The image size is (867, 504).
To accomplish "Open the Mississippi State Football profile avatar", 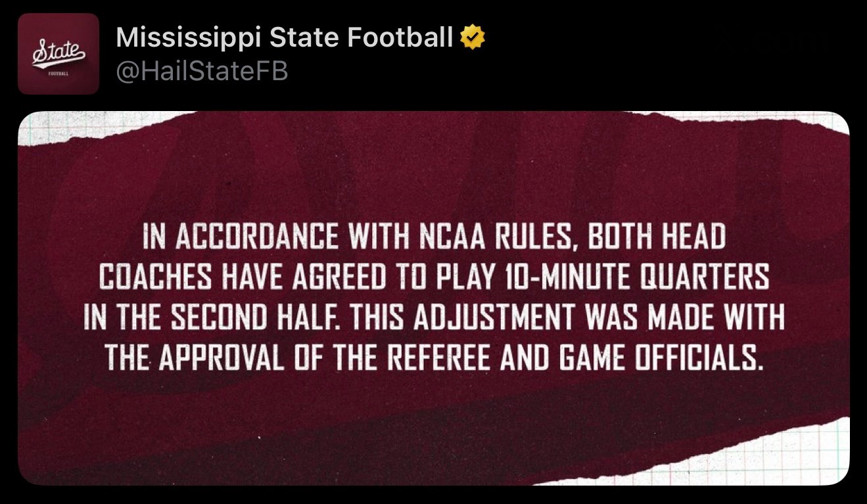I will pos(59,54).
